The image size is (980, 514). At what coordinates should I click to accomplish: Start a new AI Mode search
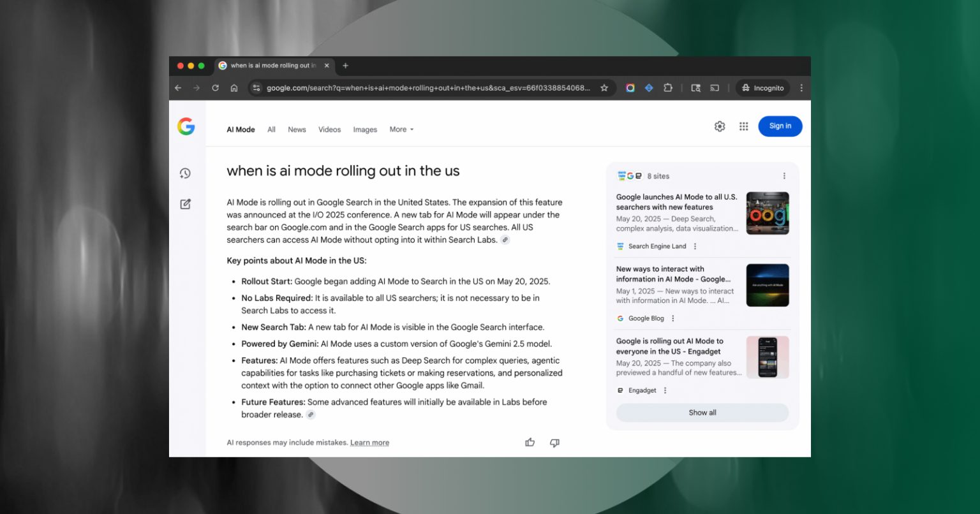pos(185,204)
